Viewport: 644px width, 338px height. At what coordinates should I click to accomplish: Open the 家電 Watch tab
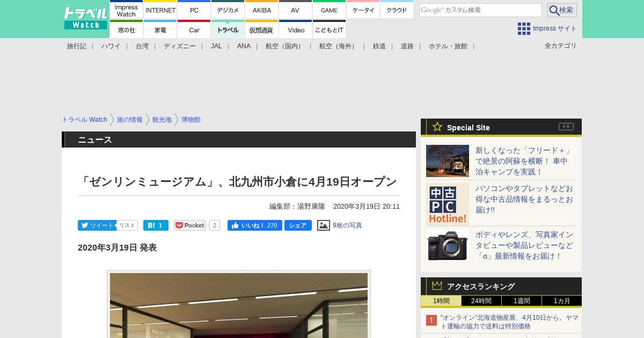tap(160, 30)
